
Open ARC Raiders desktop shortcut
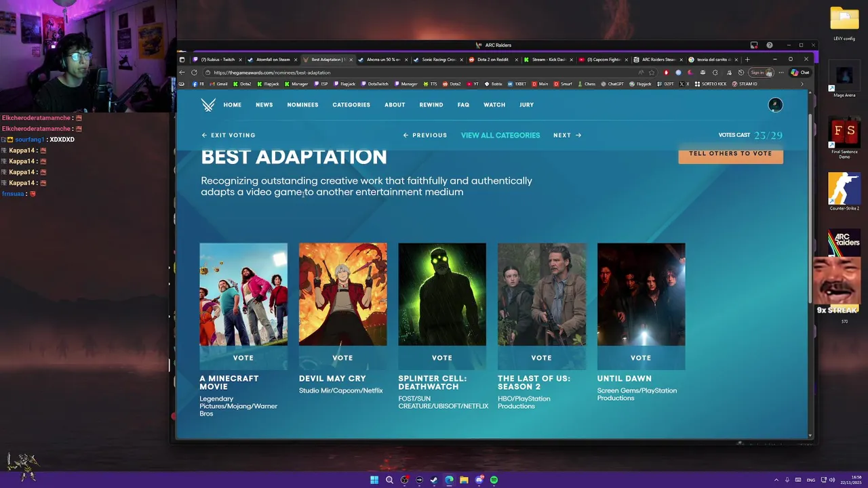pos(844,242)
